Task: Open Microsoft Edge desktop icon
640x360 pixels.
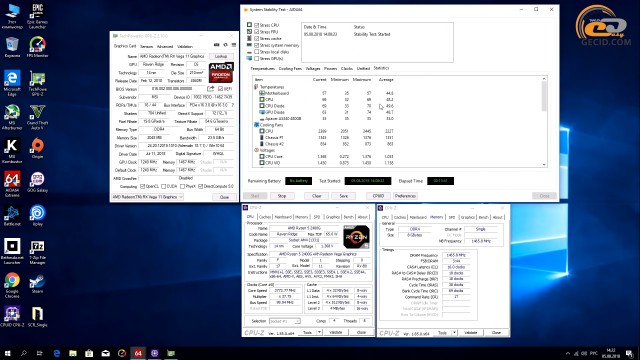Action: coord(12,83)
